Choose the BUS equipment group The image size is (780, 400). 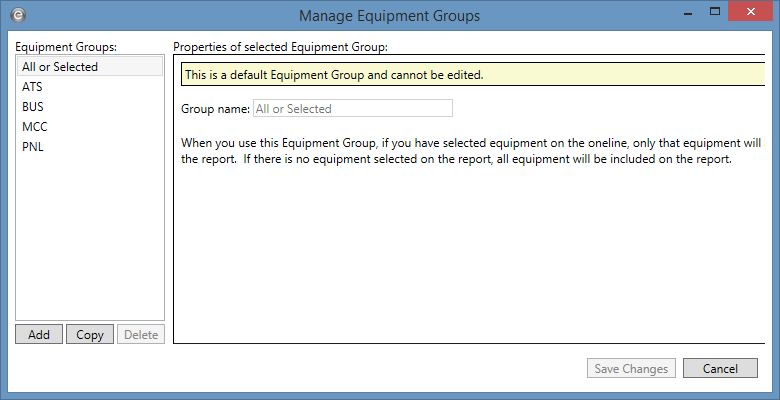tap(33, 107)
